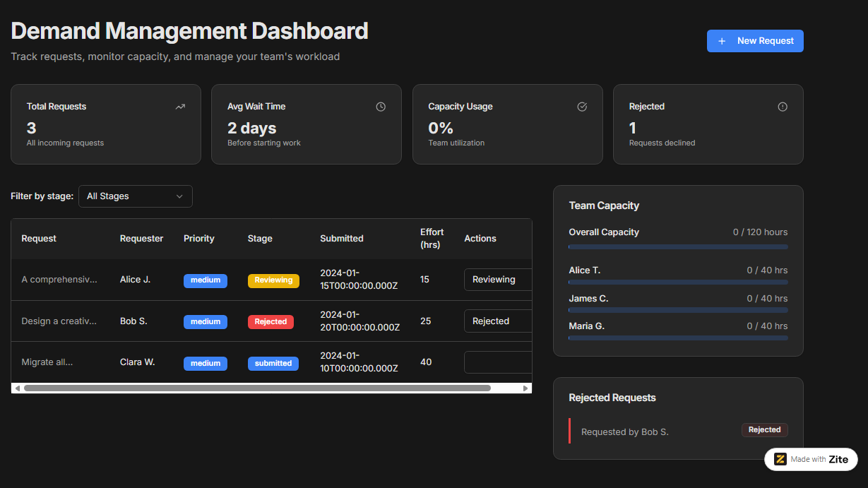Click the Rejected badge in Rejected Requests panel
The image size is (868, 488).
pos(765,430)
